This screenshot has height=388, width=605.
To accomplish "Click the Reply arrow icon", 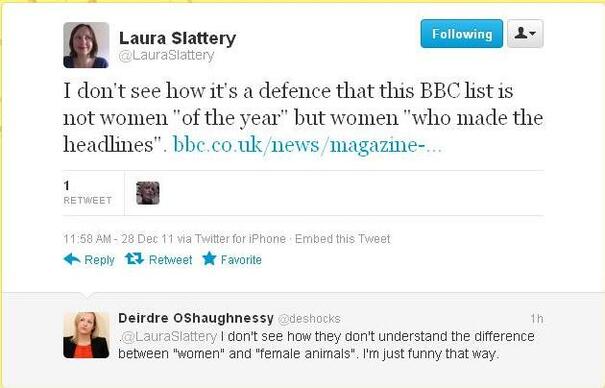I will pos(72,259).
